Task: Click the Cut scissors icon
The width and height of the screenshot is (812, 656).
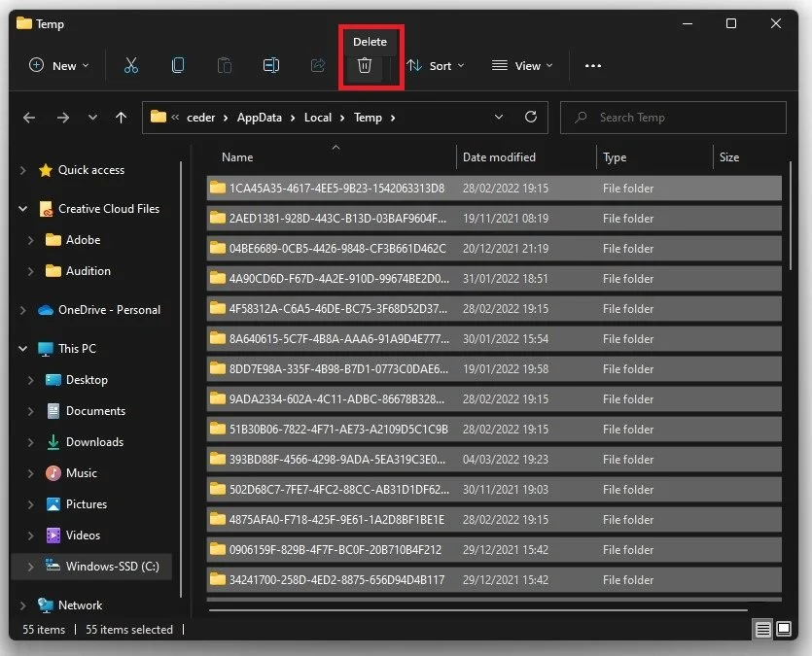Action: [x=131, y=65]
